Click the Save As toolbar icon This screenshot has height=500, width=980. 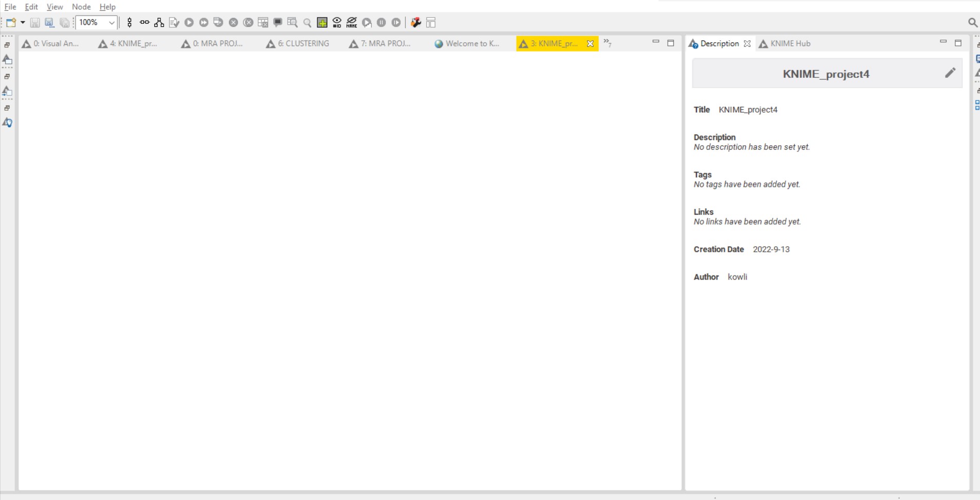[49, 23]
